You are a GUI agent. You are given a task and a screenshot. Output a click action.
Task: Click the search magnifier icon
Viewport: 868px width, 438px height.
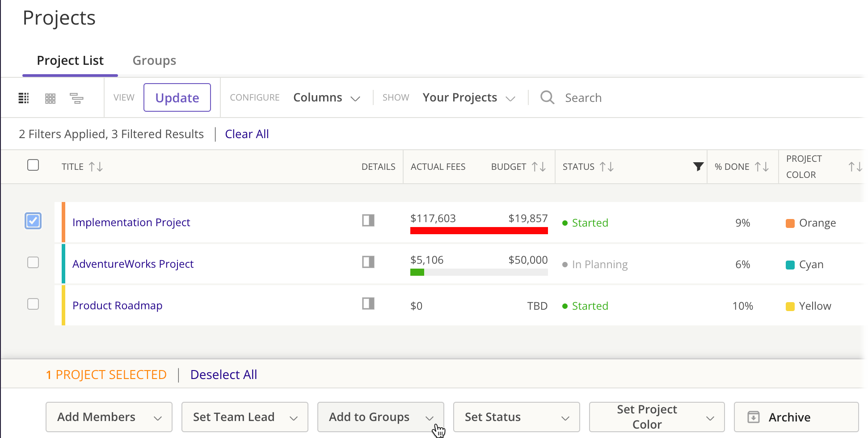(547, 97)
